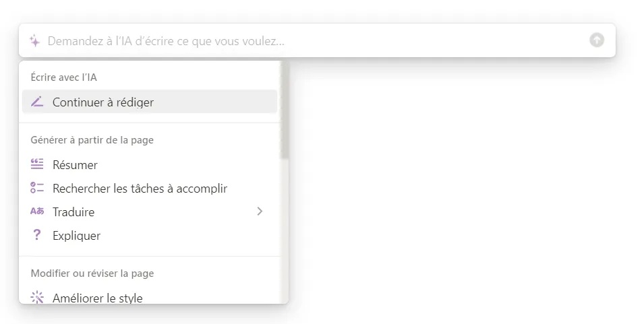Screen dimensions: 644x324
Task: Click the AI menu scrollbar thumb
Action: pyautogui.click(x=284, y=110)
